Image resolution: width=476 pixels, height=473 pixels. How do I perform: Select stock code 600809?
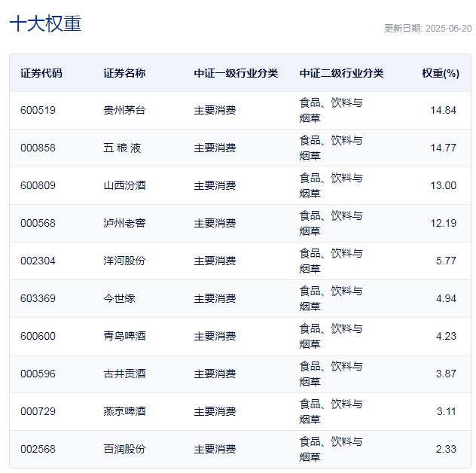point(38,185)
